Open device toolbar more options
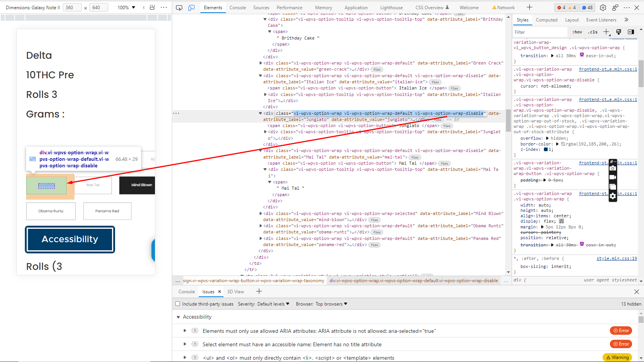Image resolution: width=644 pixels, height=362 pixels. 164,7
